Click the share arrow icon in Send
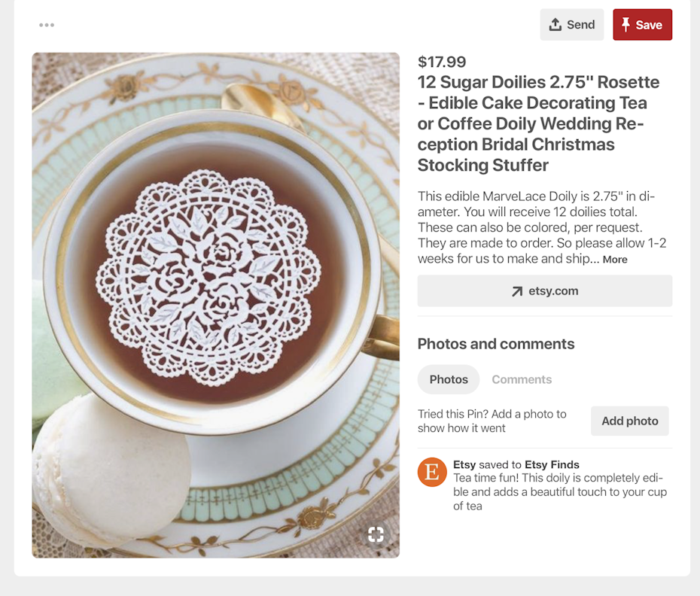The image size is (700, 596). pos(555,25)
